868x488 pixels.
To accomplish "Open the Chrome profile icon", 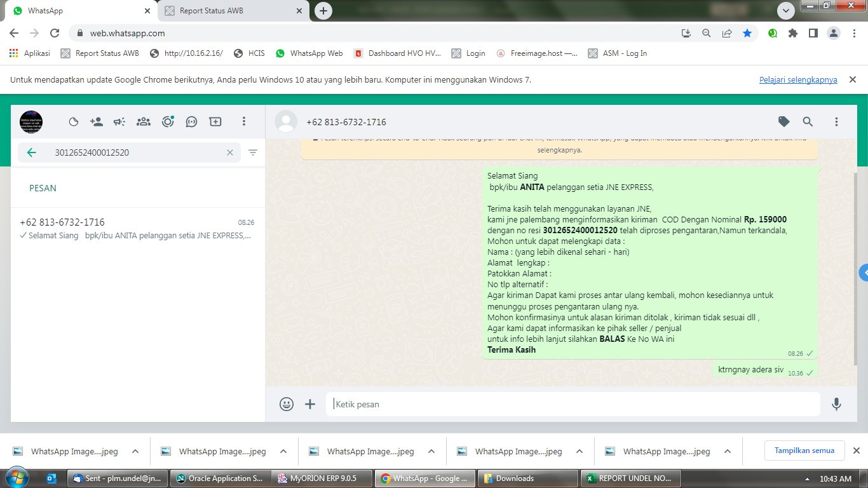I will tap(834, 33).
